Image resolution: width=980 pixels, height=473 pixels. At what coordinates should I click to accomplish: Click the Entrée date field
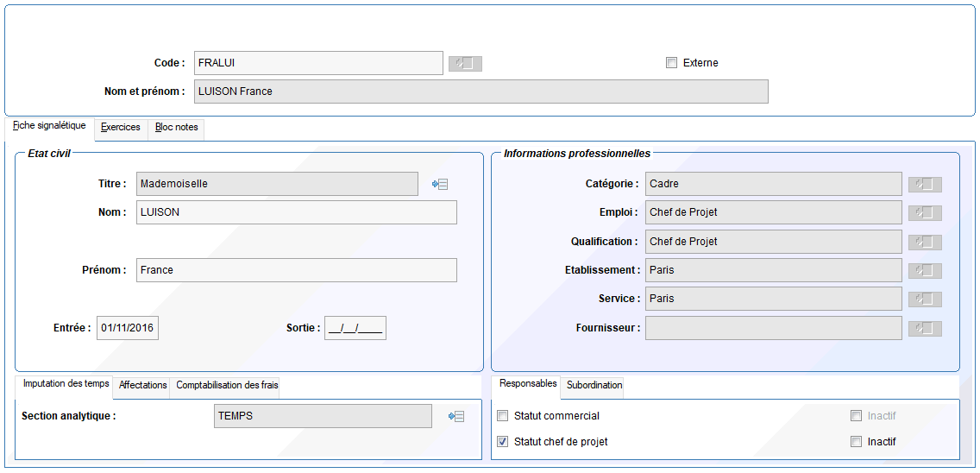128,328
